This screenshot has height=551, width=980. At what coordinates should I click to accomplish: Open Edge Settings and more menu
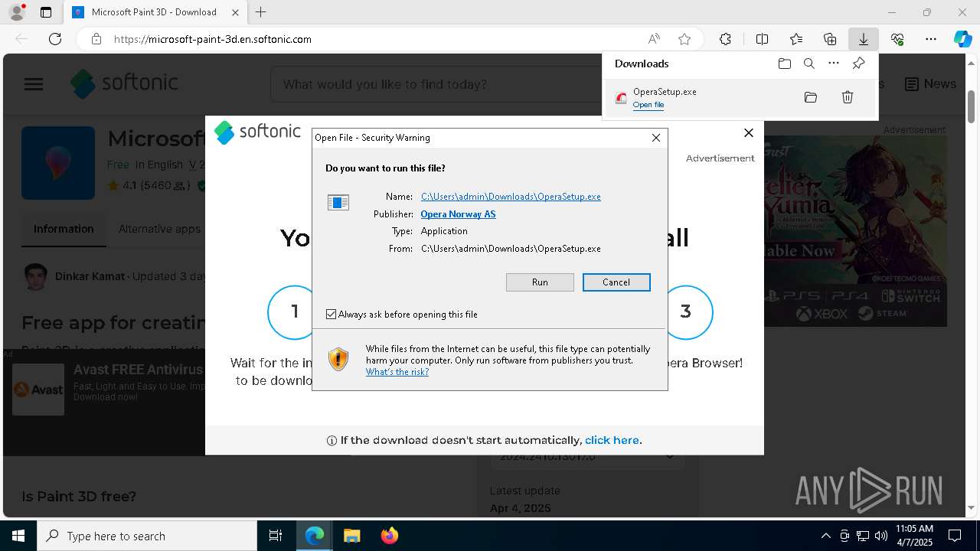tap(931, 39)
